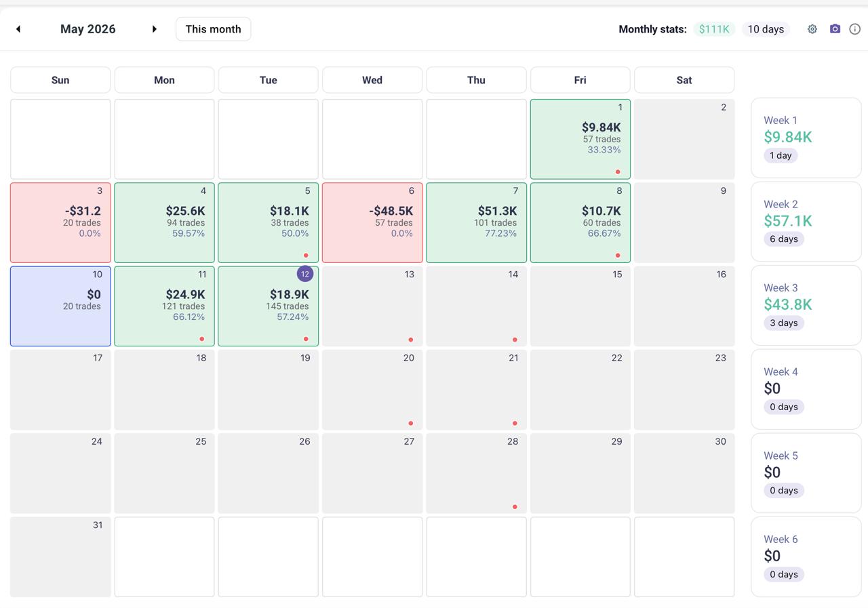Click the $111K monthly stats badge
Image resolution: width=868 pixels, height=608 pixels.
click(x=714, y=29)
